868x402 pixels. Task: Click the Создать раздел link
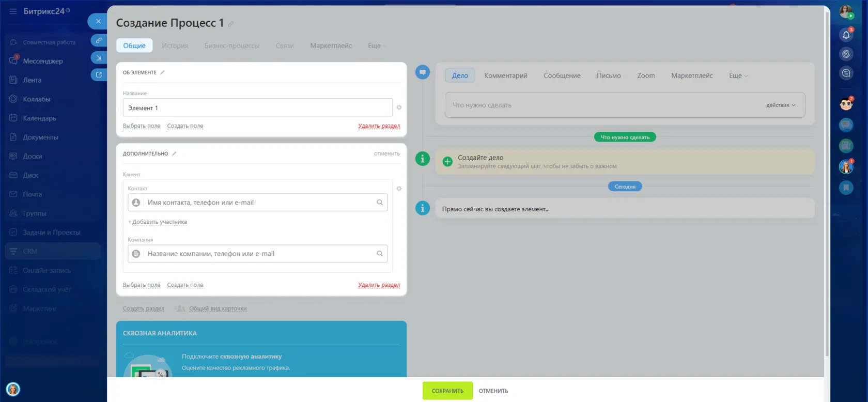144,308
